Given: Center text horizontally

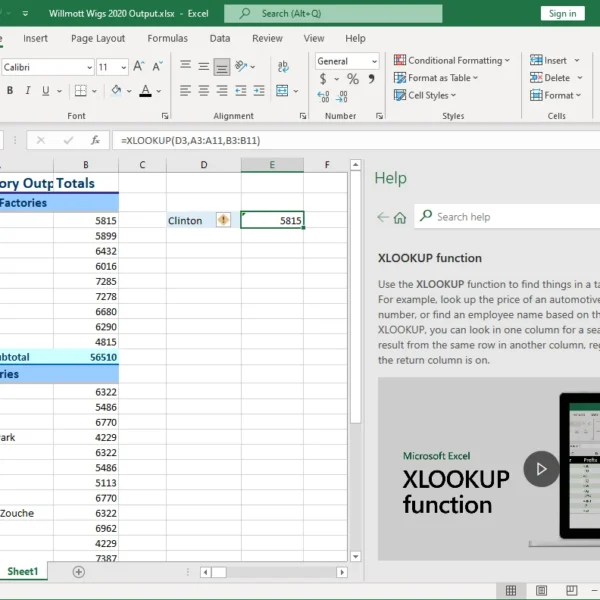Looking at the screenshot, I should tap(204, 91).
